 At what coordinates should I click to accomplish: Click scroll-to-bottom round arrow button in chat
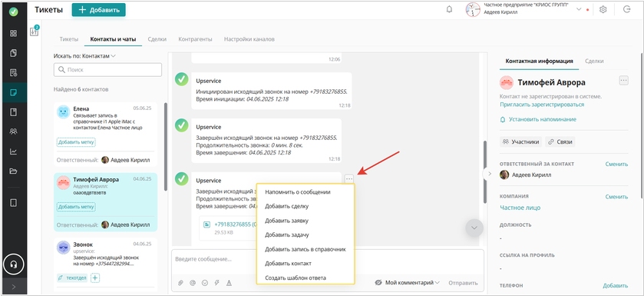[x=474, y=228]
